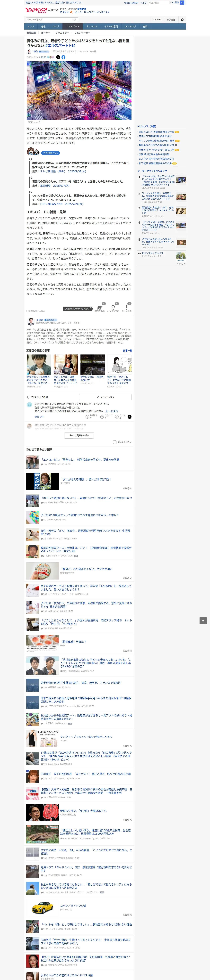Select the オリジナル navigation tab
Screen dimensions: 210x980
[92, 27]
